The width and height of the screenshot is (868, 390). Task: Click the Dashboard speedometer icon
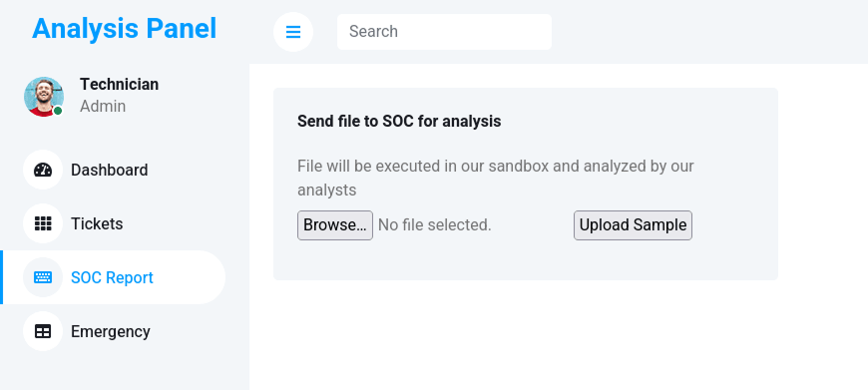(43, 170)
